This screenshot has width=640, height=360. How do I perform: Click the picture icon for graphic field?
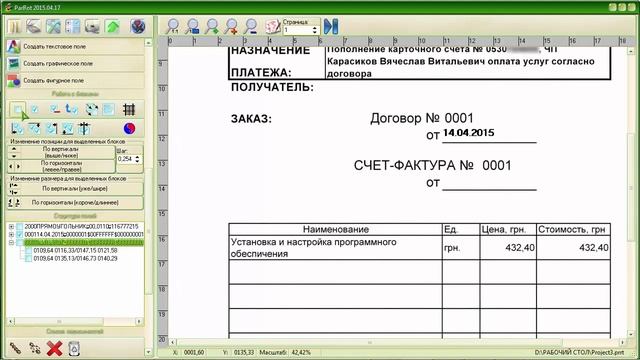[13, 64]
